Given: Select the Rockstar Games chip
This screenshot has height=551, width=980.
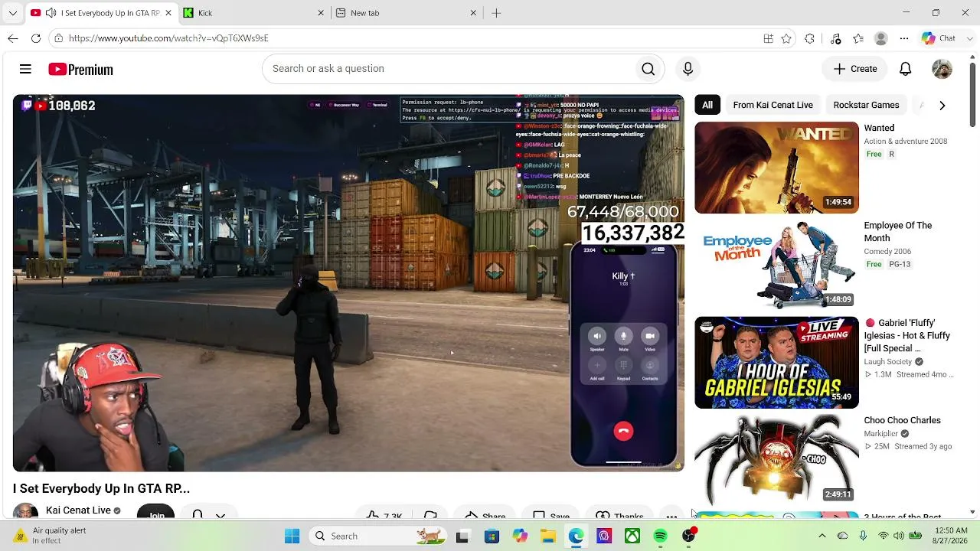Looking at the screenshot, I should [866, 105].
